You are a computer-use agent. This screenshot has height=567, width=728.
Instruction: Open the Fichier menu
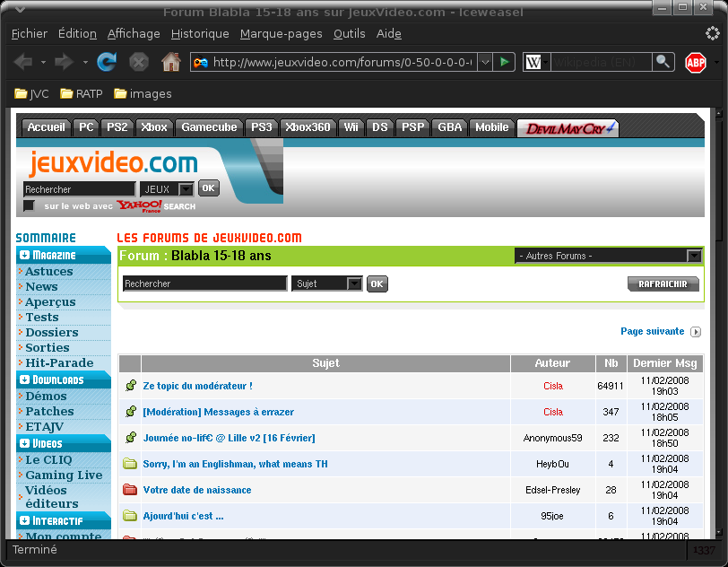30,34
